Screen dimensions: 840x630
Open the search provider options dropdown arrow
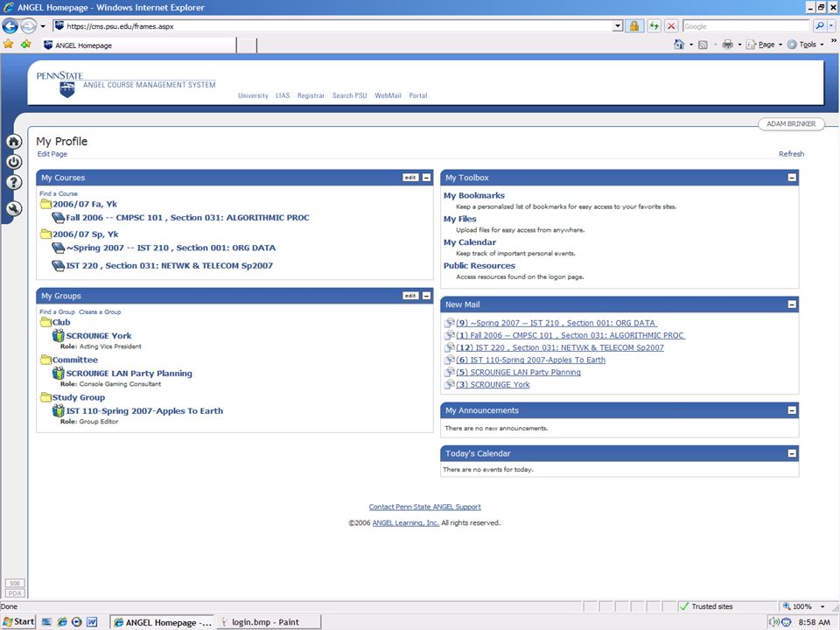coord(831,25)
